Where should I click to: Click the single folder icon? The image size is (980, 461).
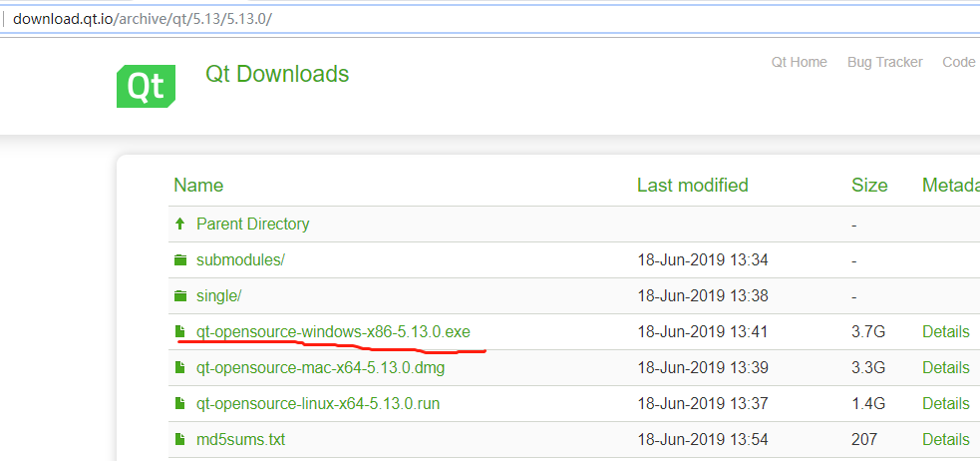[180, 295]
